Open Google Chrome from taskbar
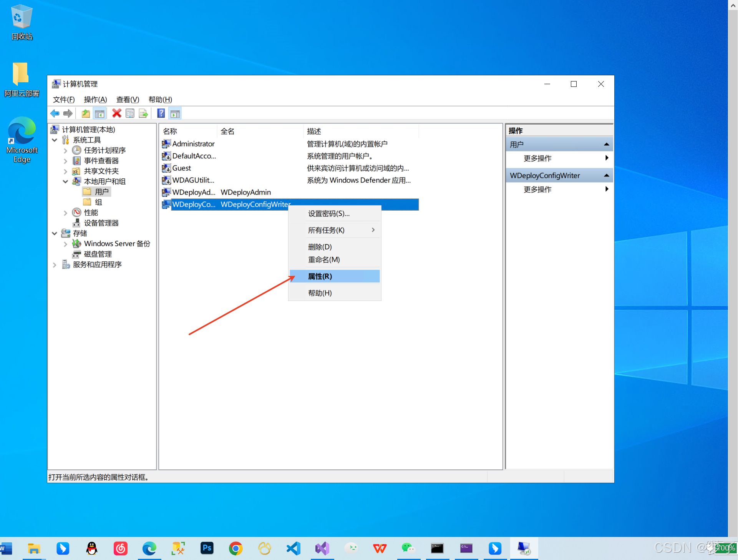The image size is (738, 560). [235, 548]
